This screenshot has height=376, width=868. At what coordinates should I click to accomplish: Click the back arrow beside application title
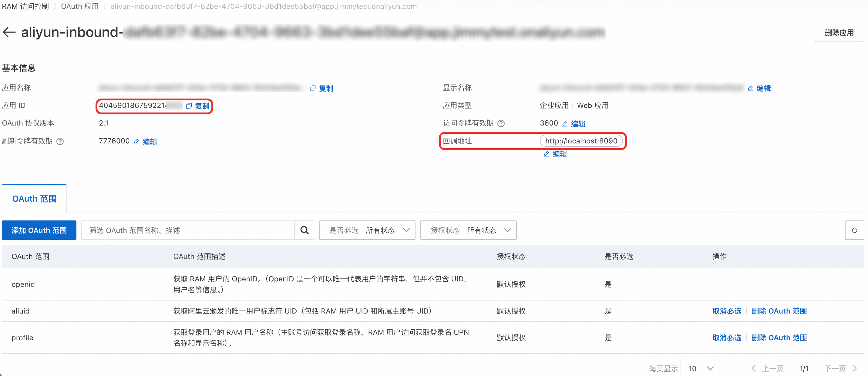coord(9,32)
